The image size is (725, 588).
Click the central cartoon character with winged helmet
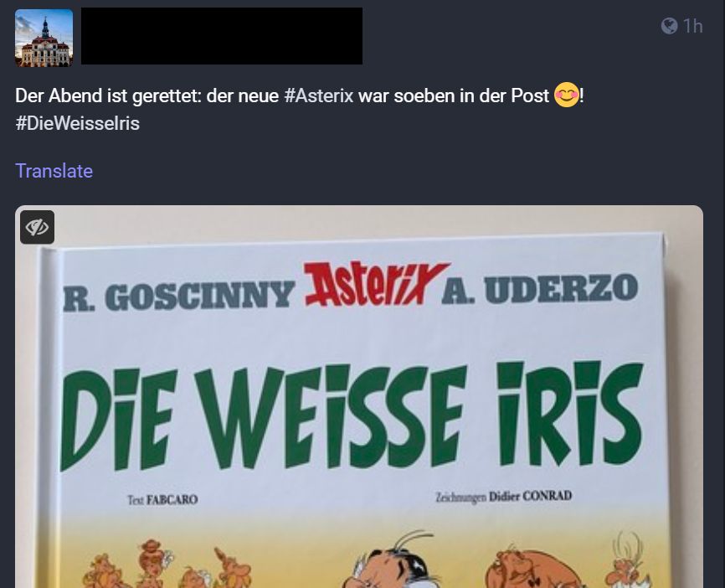coord(393,560)
